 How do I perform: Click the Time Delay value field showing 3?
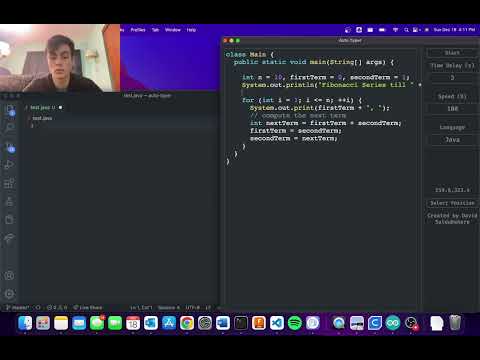[452, 77]
